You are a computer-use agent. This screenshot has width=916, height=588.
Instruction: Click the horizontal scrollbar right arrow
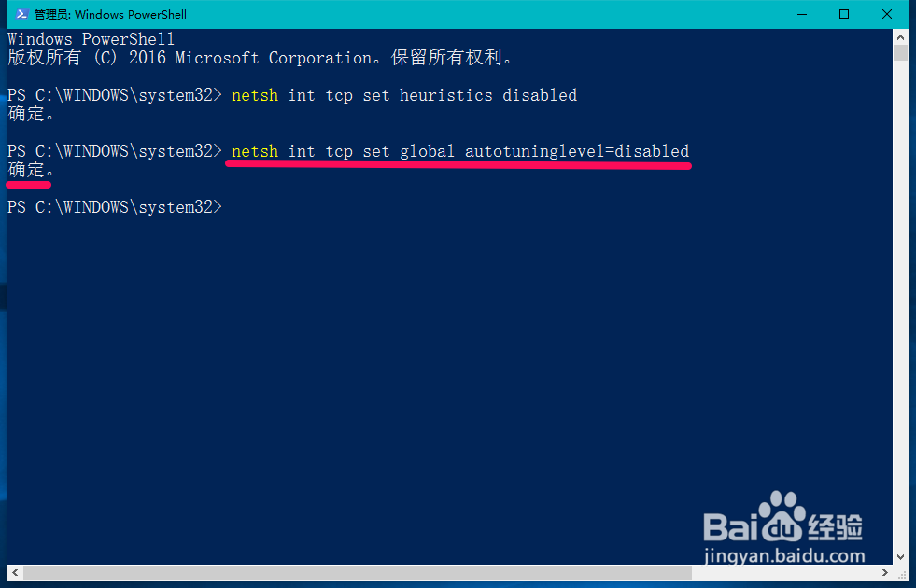(885, 572)
